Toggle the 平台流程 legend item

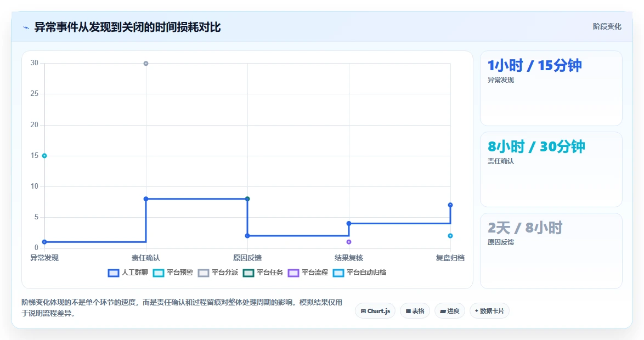click(x=308, y=273)
